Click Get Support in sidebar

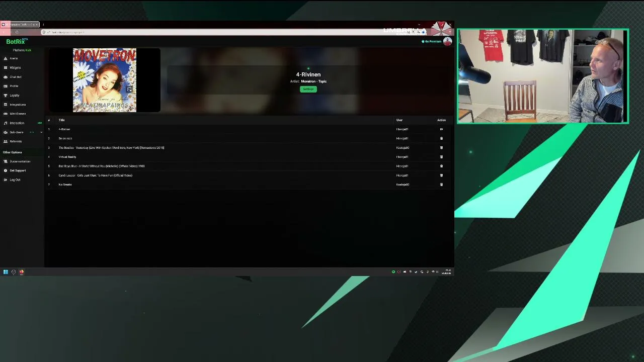point(17,170)
